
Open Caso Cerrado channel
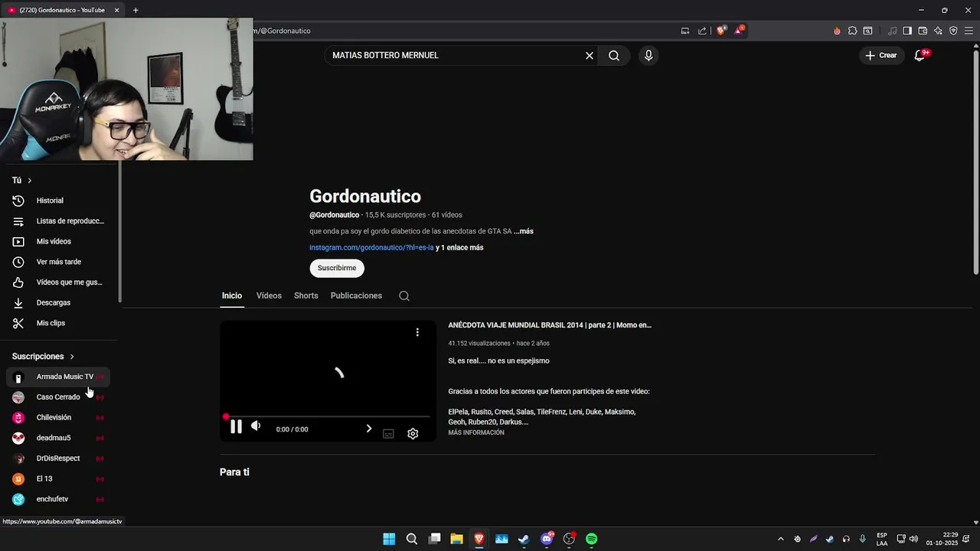point(59,397)
